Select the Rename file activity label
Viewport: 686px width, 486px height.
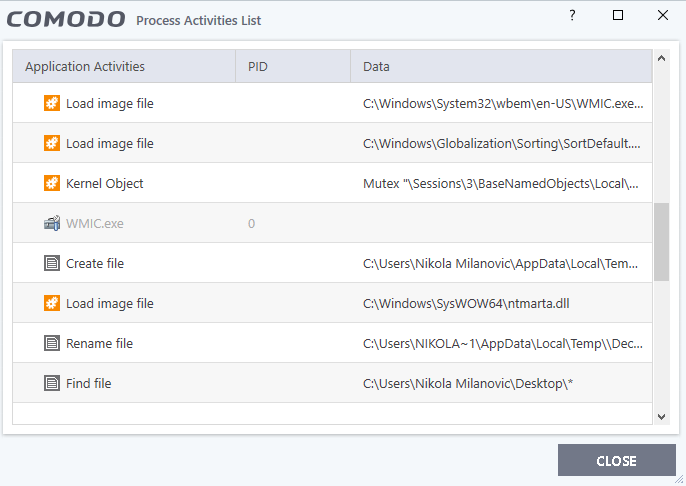point(99,343)
